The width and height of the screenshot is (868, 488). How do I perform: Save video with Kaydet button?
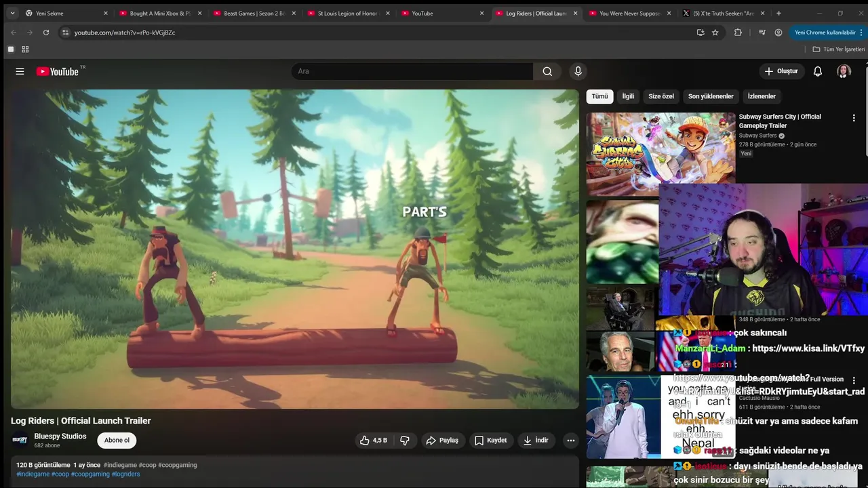coord(491,441)
